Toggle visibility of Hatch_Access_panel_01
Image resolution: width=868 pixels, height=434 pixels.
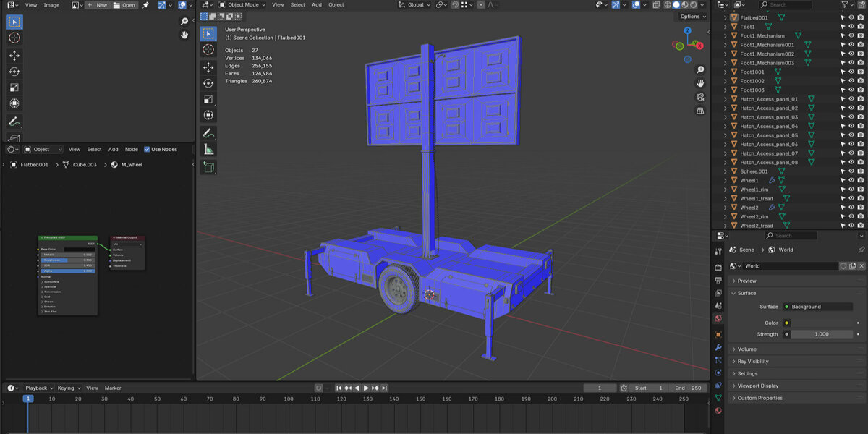851,99
